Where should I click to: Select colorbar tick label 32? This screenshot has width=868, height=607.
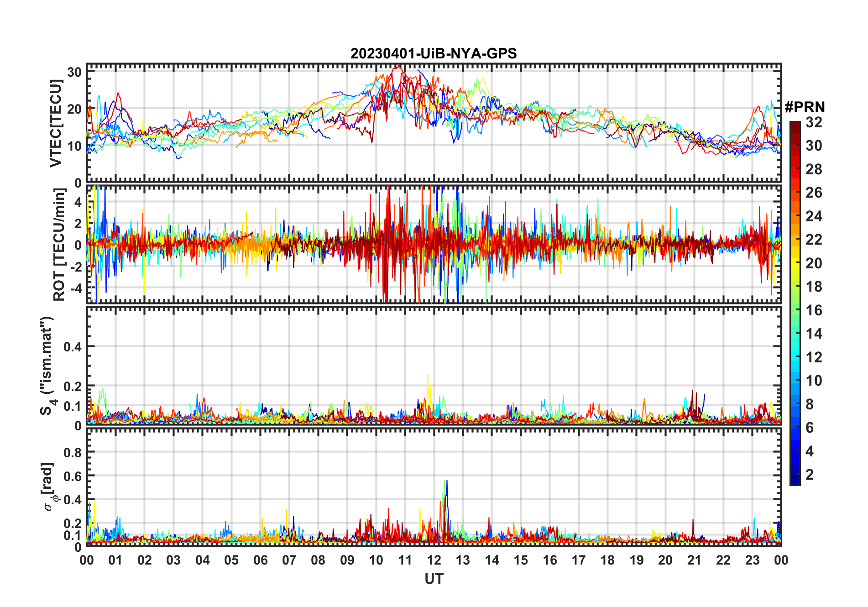(x=814, y=122)
